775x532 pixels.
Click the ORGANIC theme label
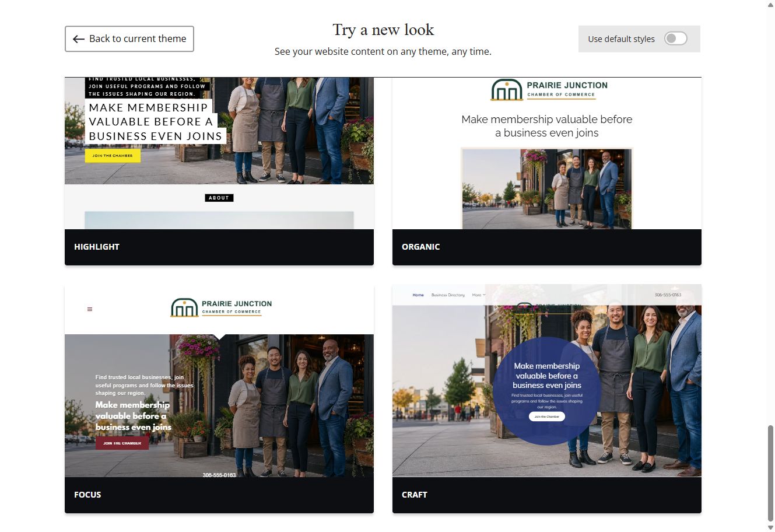(420, 247)
